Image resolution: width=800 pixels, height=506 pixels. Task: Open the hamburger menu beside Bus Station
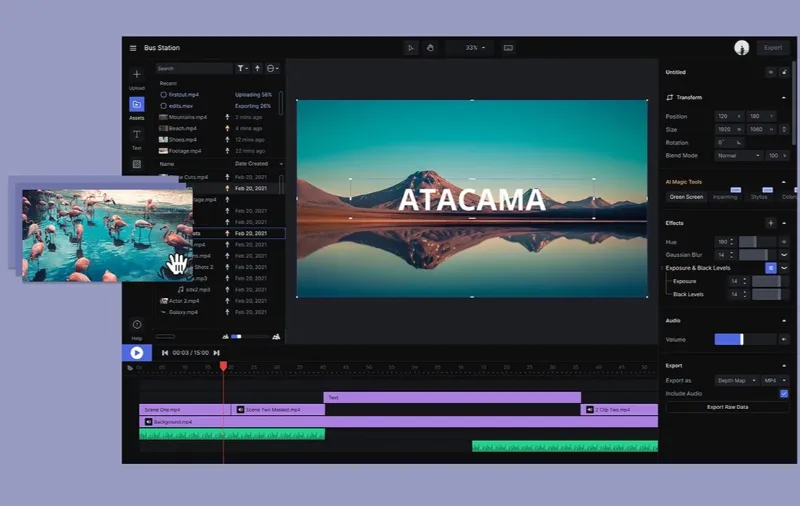pos(133,48)
